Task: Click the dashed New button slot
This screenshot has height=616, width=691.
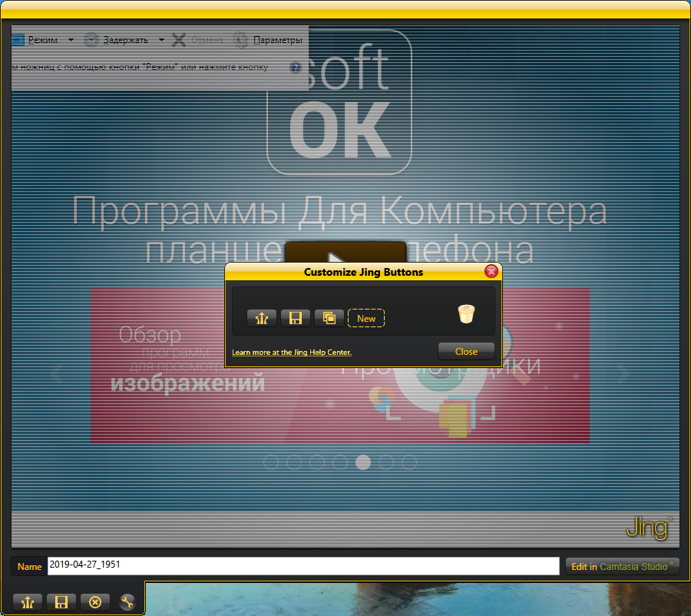Action: (366, 318)
